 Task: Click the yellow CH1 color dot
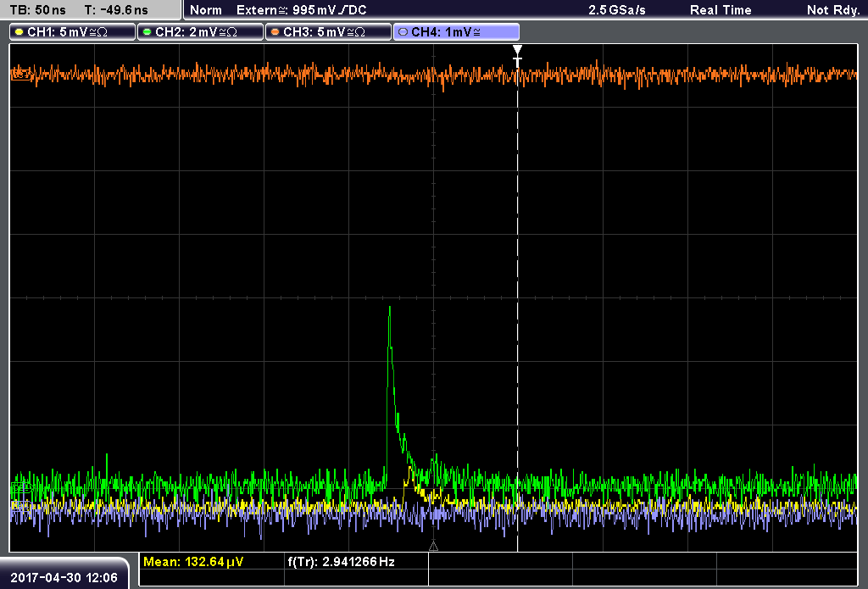click(x=19, y=32)
